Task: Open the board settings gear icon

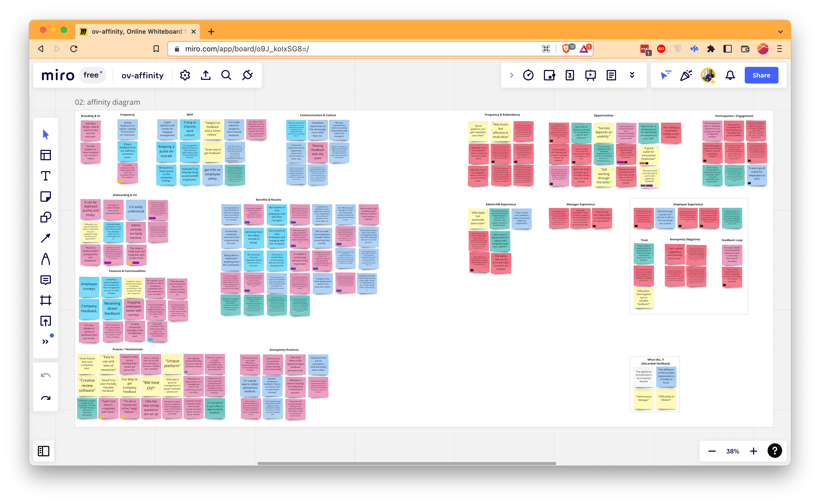Action: click(184, 75)
